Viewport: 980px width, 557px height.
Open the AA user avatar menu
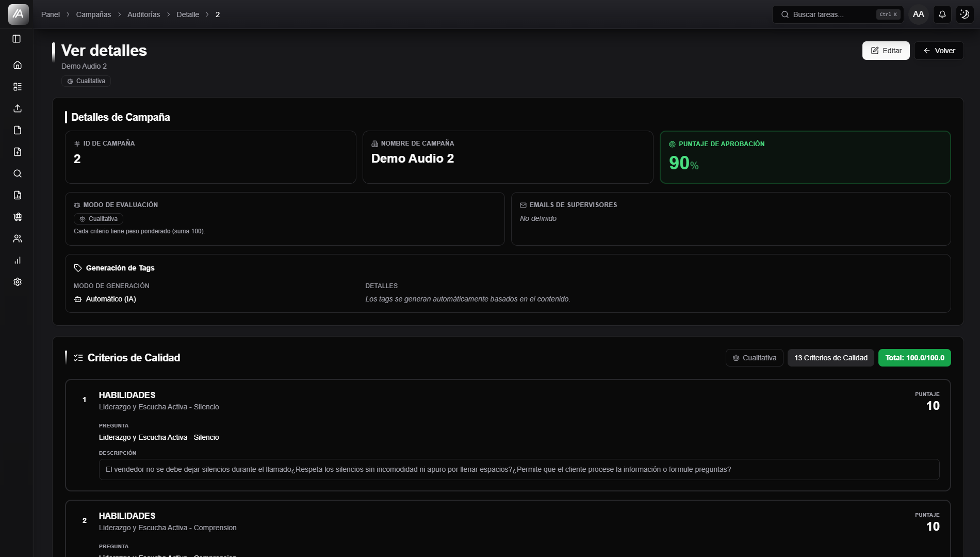point(918,14)
